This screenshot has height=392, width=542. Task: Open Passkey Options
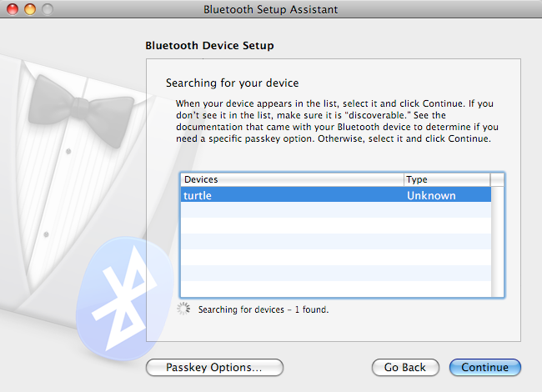point(214,367)
